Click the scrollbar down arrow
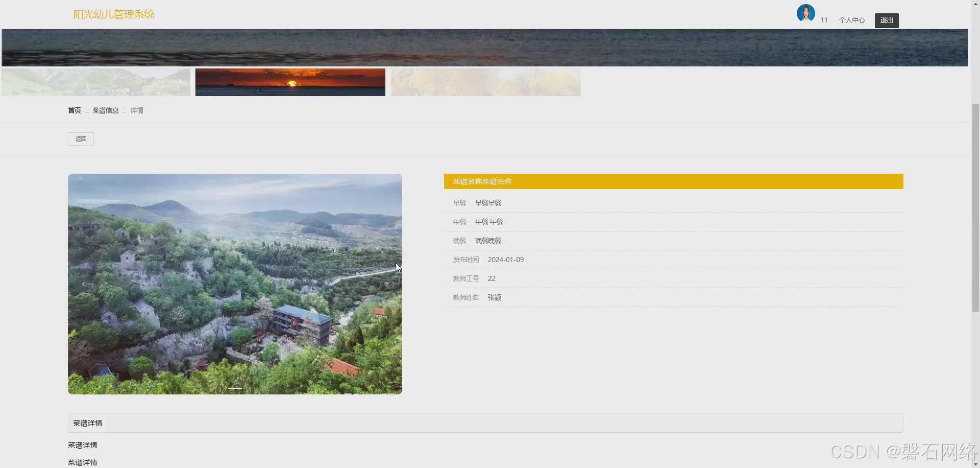Viewport: 980px width, 468px height. (975, 464)
